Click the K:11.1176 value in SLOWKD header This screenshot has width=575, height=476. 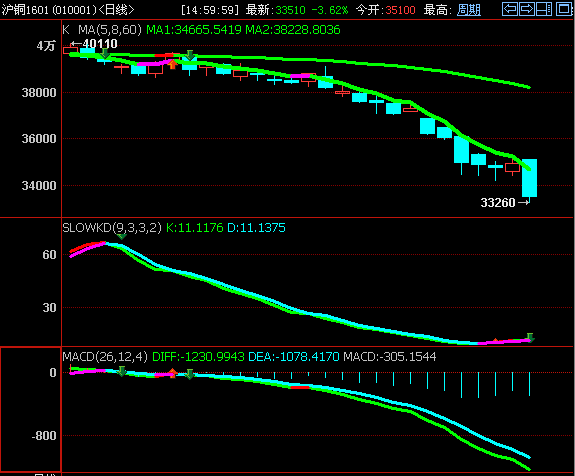click(x=194, y=228)
